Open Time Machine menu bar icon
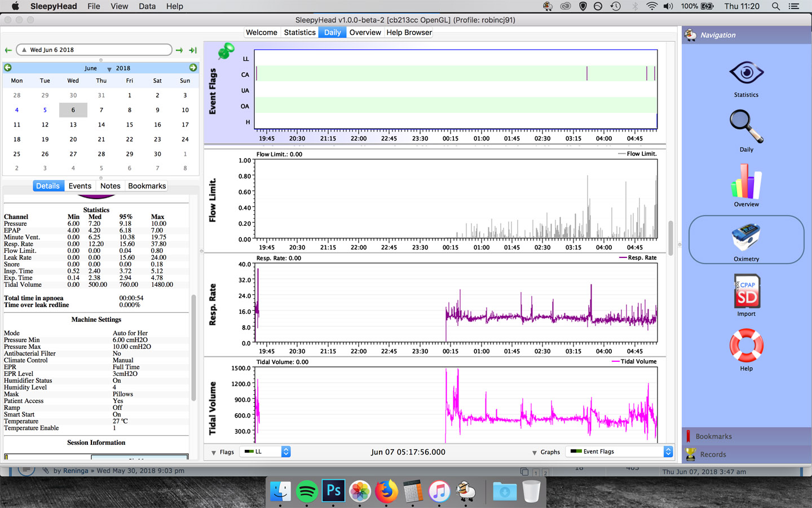 tap(616, 6)
